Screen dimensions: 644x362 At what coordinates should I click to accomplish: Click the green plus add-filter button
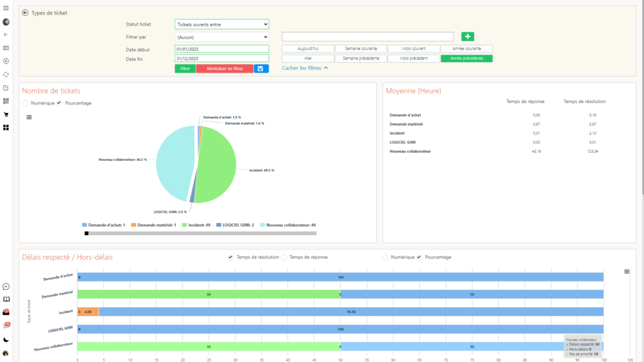(x=467, y=37)
